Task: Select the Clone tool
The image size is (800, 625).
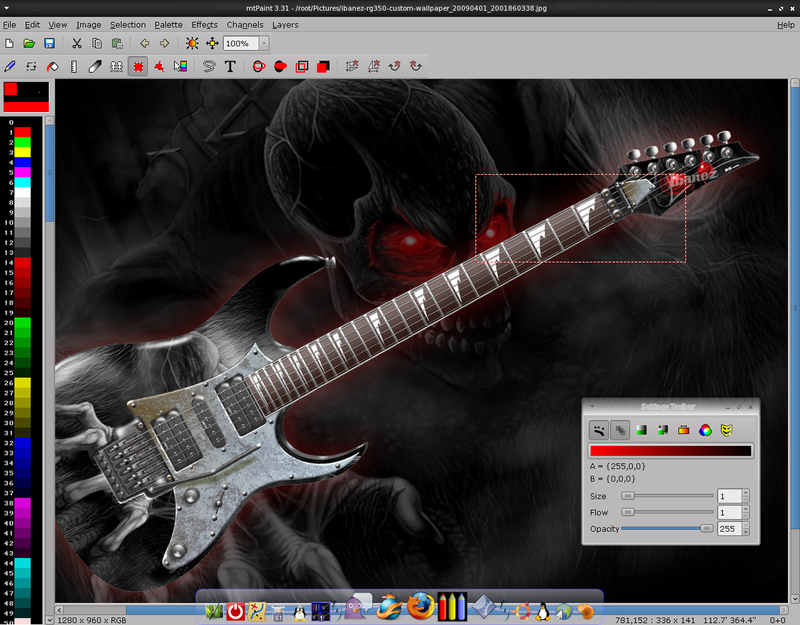Action: 116,66
